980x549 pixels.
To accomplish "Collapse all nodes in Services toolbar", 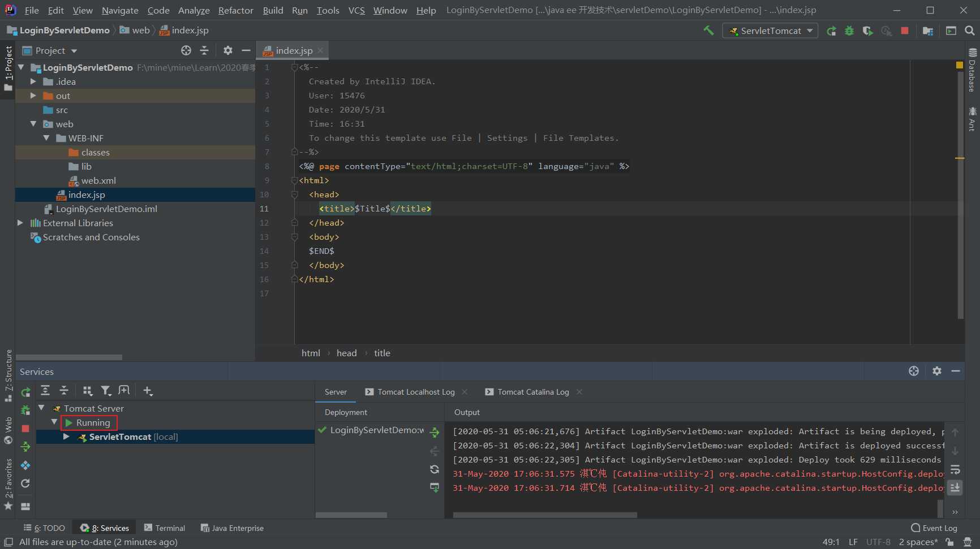I will coord(64,390).
